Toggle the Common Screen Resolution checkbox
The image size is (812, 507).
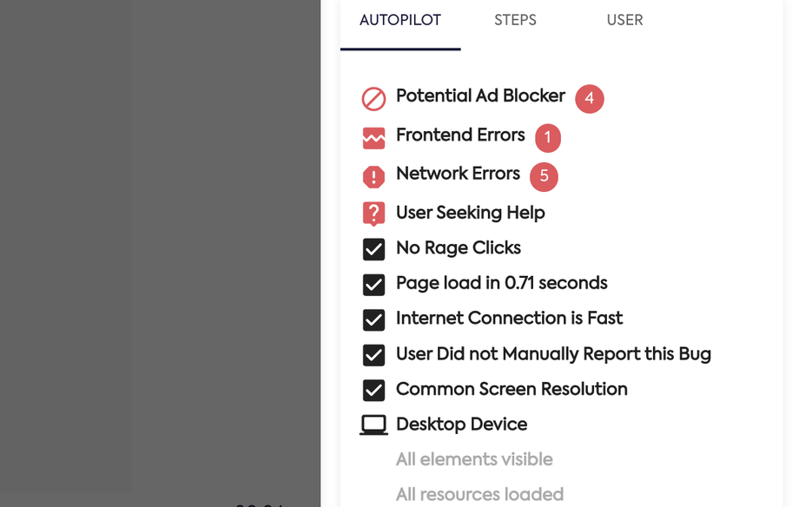pos(373,390)
